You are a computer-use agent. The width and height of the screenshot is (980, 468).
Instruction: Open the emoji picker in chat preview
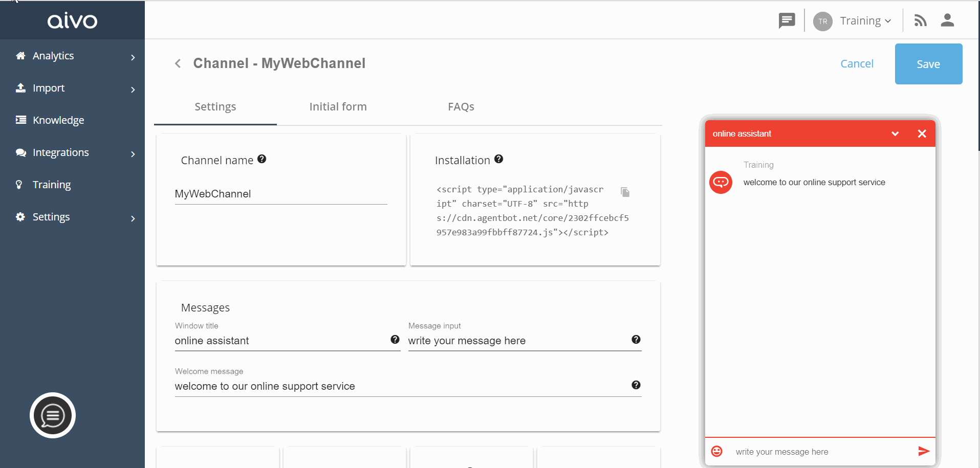pos(717,451)
